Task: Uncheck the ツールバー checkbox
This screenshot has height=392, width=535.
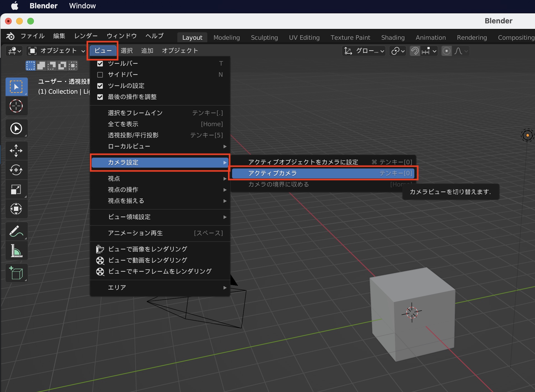Action: 100,64
